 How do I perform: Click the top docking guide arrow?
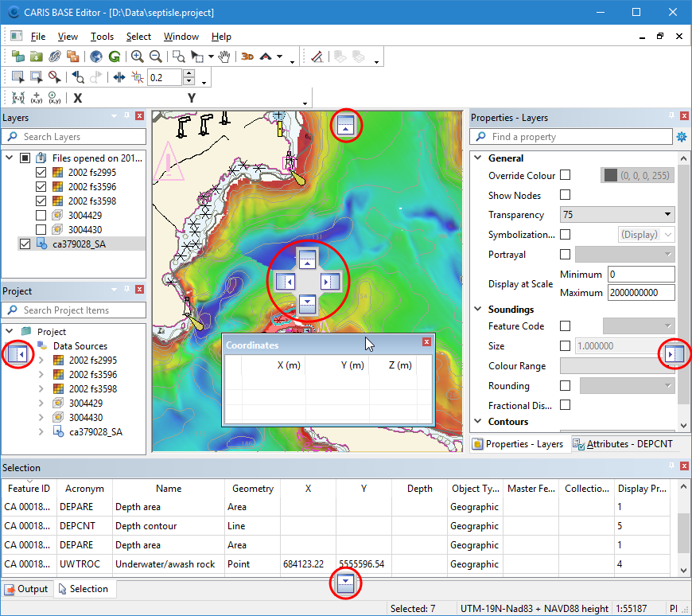345,125
